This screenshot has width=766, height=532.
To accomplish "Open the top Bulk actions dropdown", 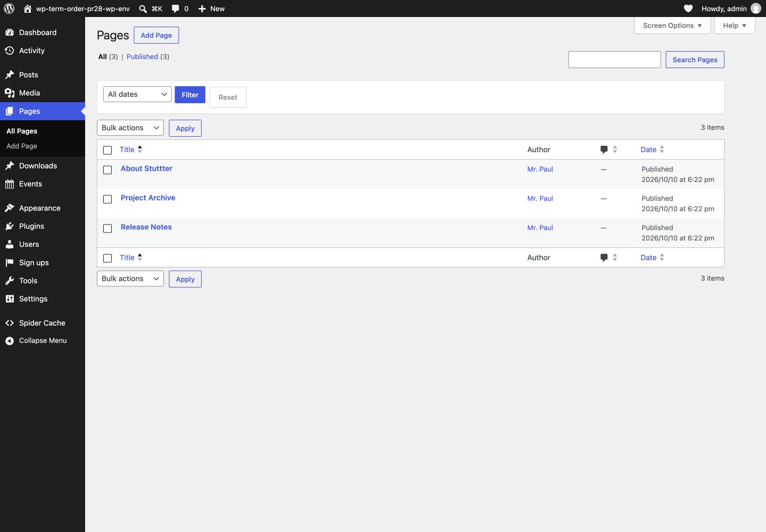I will [x=130, y=128].
